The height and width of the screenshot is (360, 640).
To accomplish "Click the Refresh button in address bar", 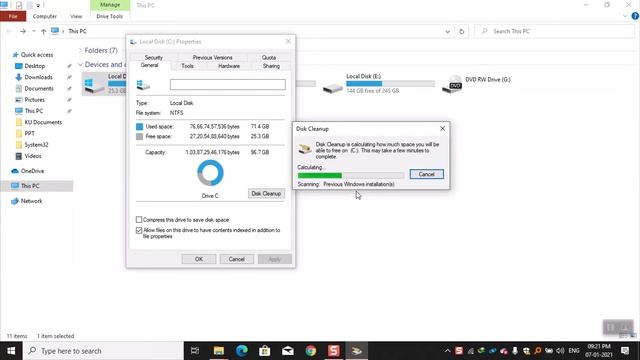I will (462, 31).
